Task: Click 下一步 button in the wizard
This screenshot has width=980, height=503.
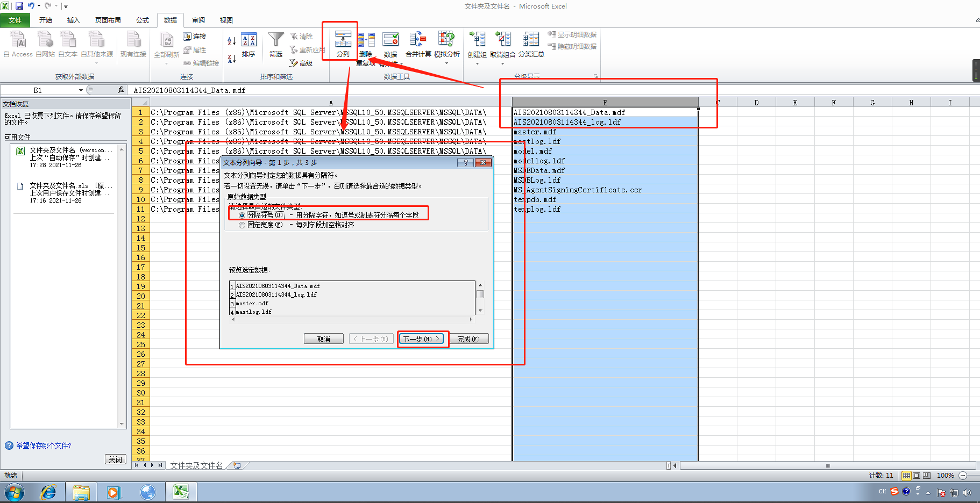Action: pyautogui.click(x=422, y=339)
